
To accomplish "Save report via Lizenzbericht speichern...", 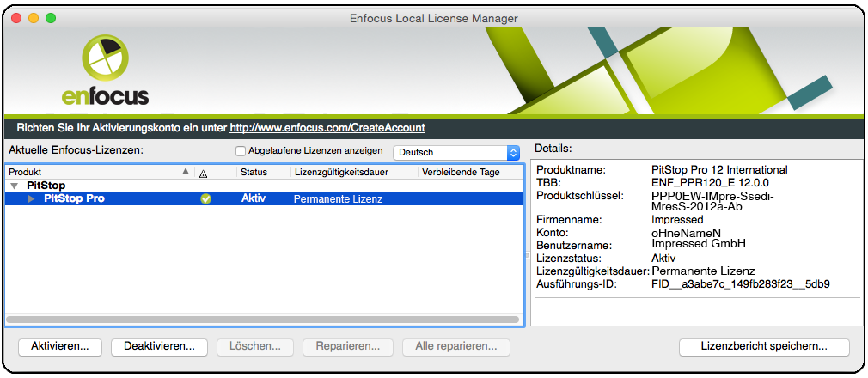I will 764,346.
